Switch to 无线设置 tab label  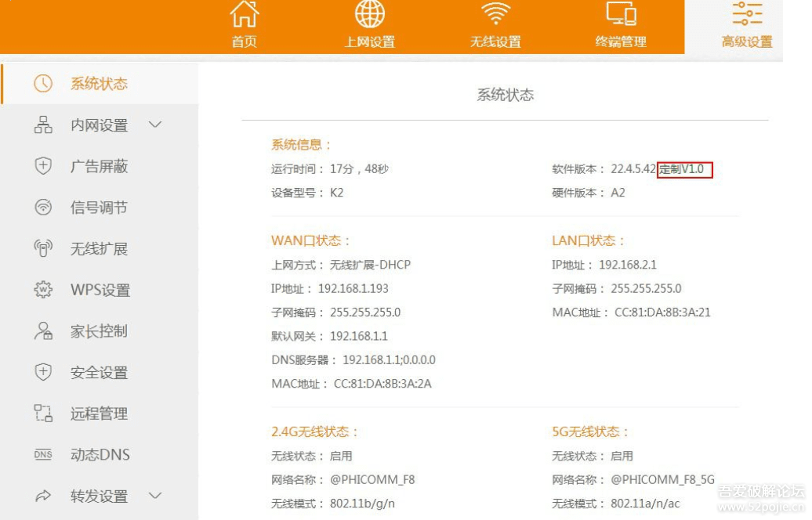pos(495,42)
